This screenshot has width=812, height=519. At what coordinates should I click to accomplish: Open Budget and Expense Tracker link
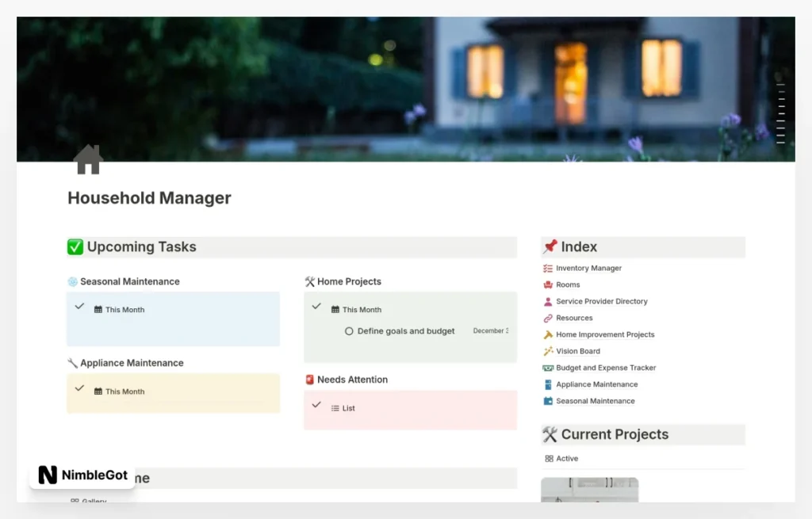pyautogui.click(x=606, y=368)
